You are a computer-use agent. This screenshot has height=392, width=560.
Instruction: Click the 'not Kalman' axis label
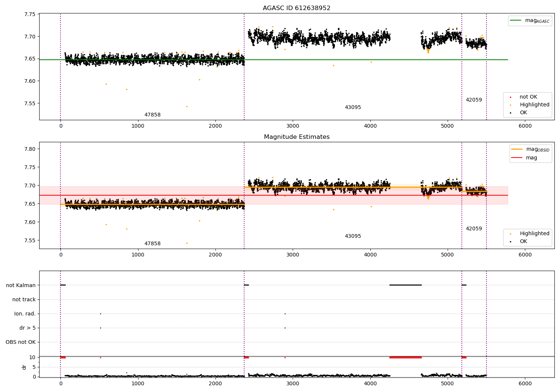(21, 285)
